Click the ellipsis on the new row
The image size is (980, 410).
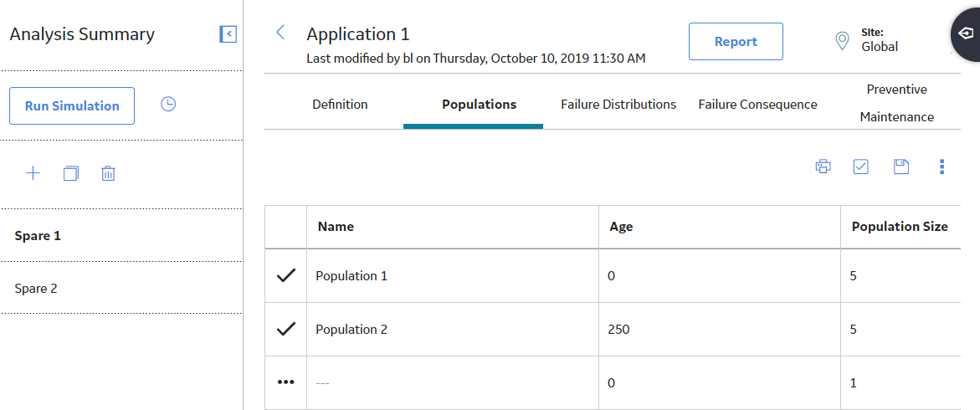coord(285,382)
